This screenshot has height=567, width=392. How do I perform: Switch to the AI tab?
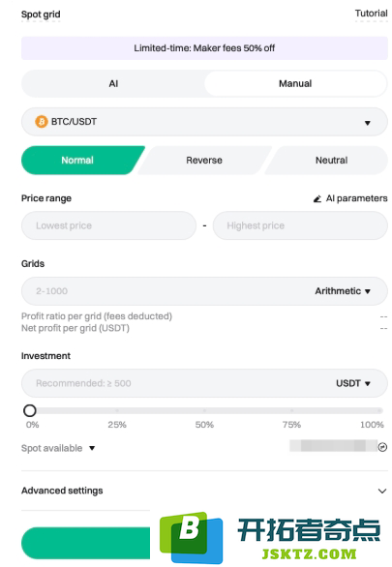point(113,83)
